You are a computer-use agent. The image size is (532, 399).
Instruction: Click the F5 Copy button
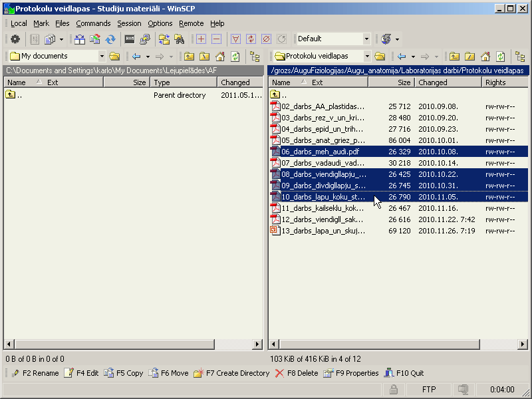click(x=124, y=373)
